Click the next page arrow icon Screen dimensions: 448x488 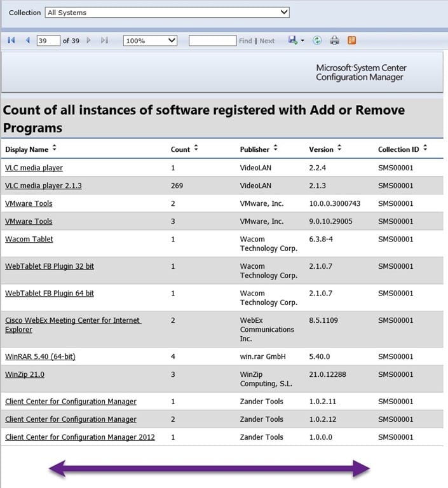[89, 41]
